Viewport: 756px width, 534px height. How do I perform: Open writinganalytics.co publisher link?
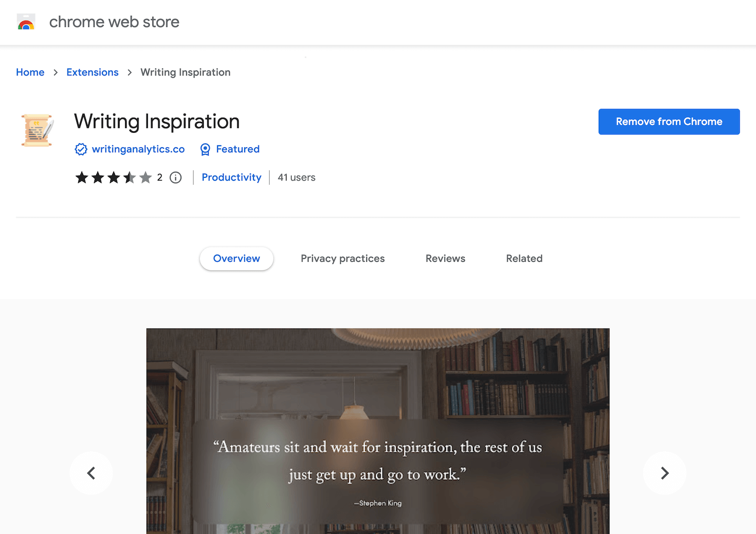[x=138, y=149]
